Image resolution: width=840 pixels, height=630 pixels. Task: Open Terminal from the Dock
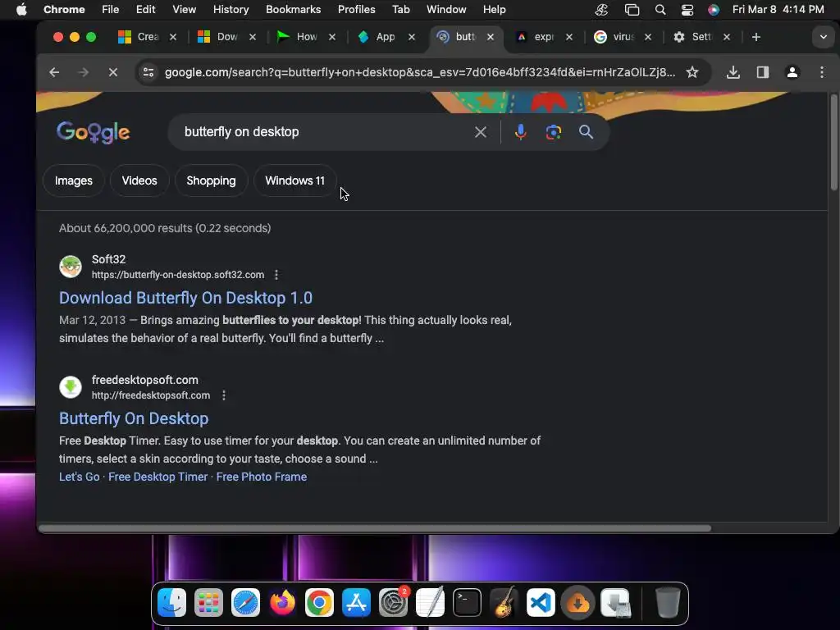pos(467,603)
